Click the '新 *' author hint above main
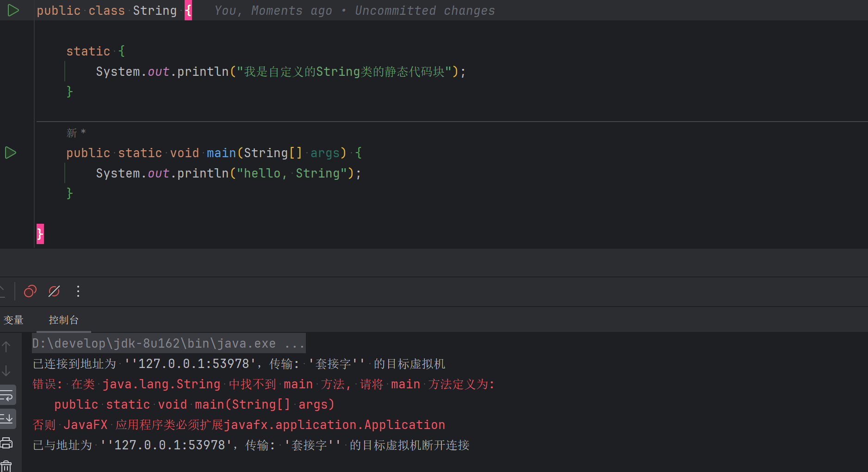 (76, 133)
